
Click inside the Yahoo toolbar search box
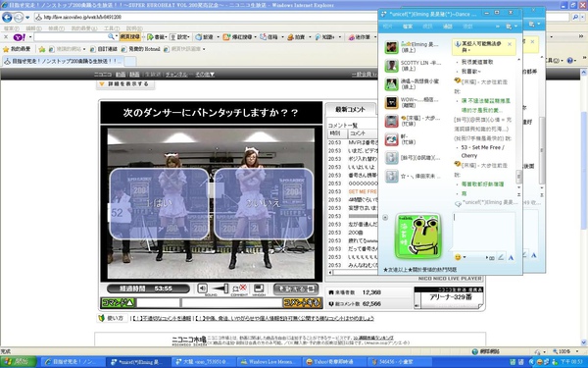tap(71, 37)
